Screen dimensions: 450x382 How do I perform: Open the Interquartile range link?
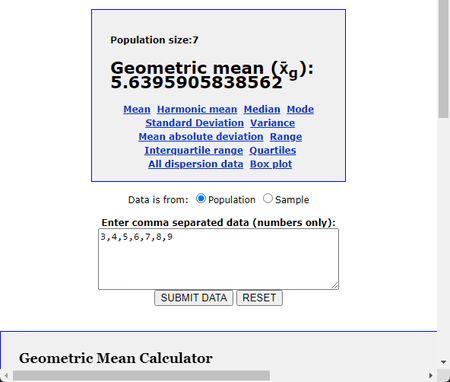pyautogui.click(x=194, y=150)
